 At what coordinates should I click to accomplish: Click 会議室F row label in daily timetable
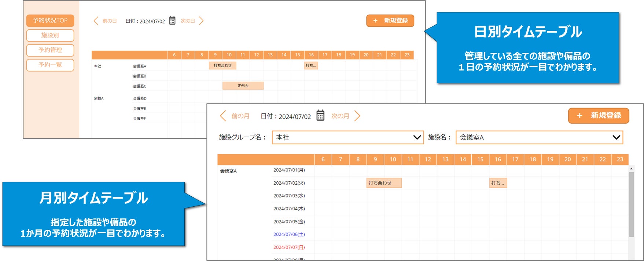tap(140, 118)
